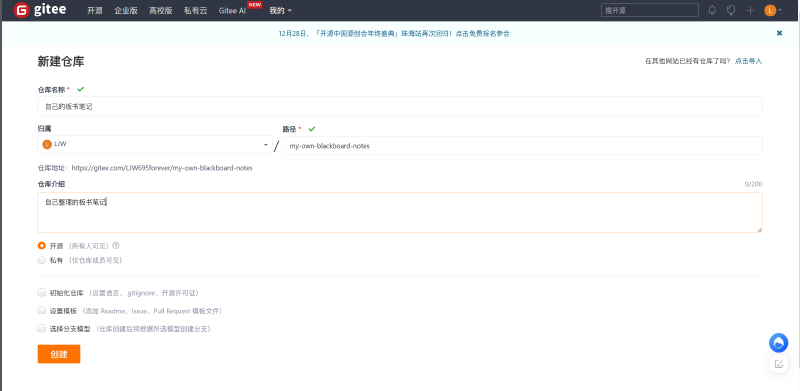Focus the 路径 path input field

522,145
